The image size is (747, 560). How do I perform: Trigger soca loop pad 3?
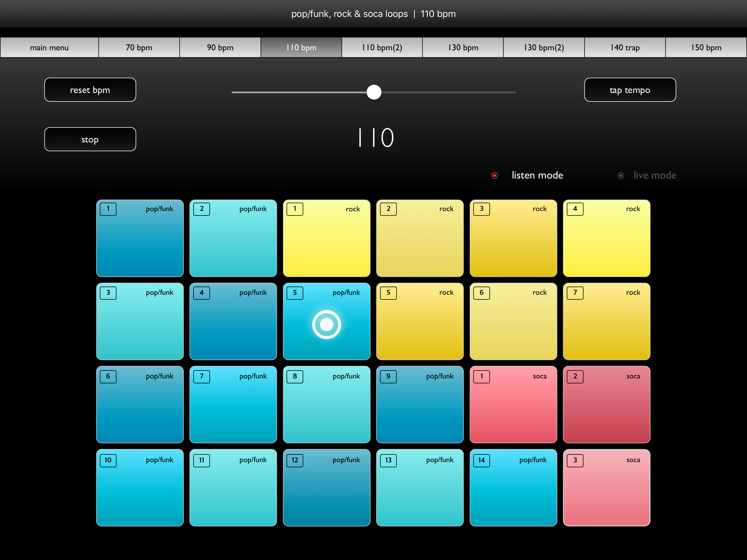(606, 488)
